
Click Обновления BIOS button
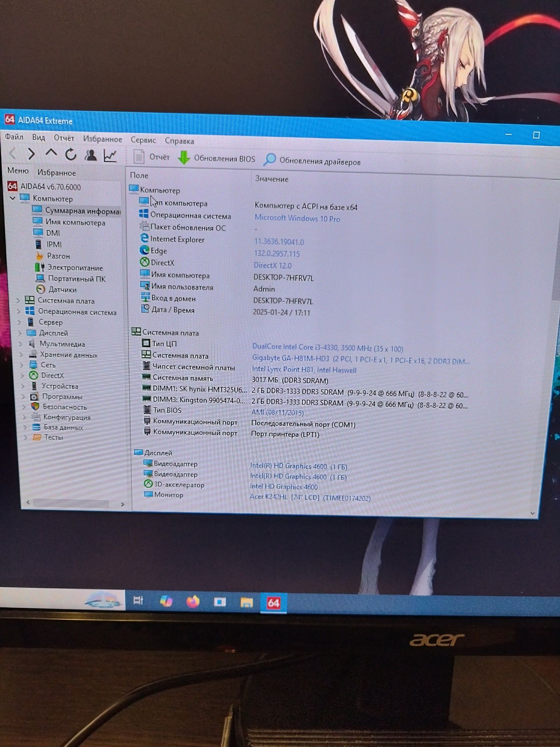(217, 158)
